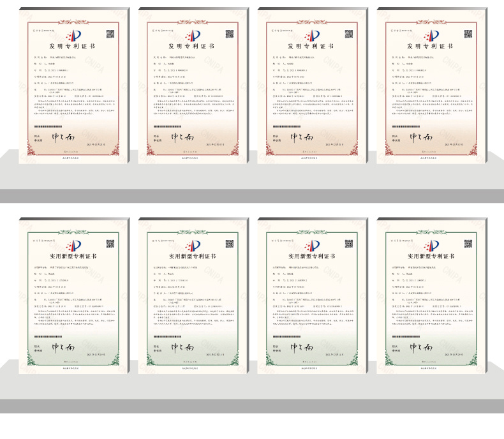504x439 pixels.
Task: Click the QR code on the first red-bordered certificate
Action: click(x=110, y=34)
